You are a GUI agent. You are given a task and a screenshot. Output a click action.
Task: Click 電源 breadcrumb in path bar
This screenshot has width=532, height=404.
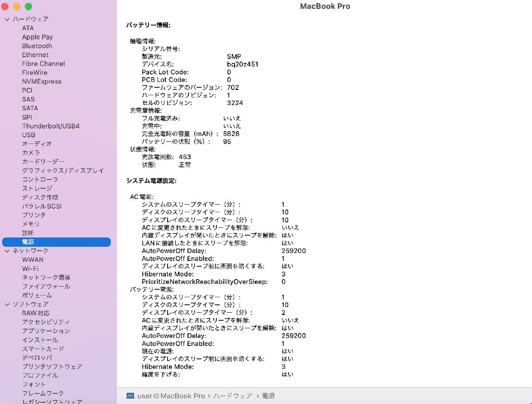[268, 396]
